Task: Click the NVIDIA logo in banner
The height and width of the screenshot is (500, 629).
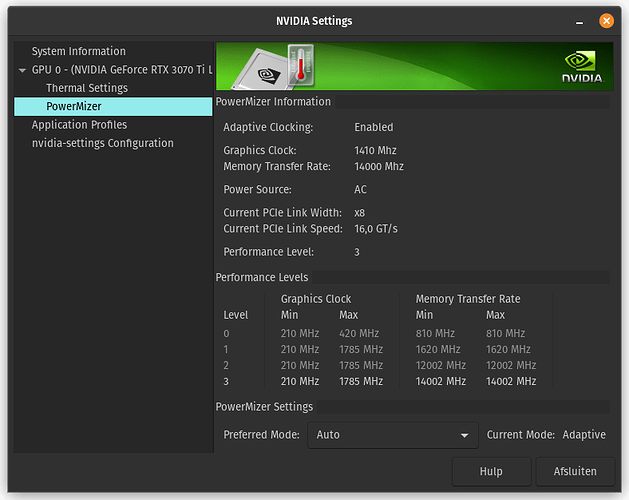Action: pyautogui.click(x=582, y=67)
